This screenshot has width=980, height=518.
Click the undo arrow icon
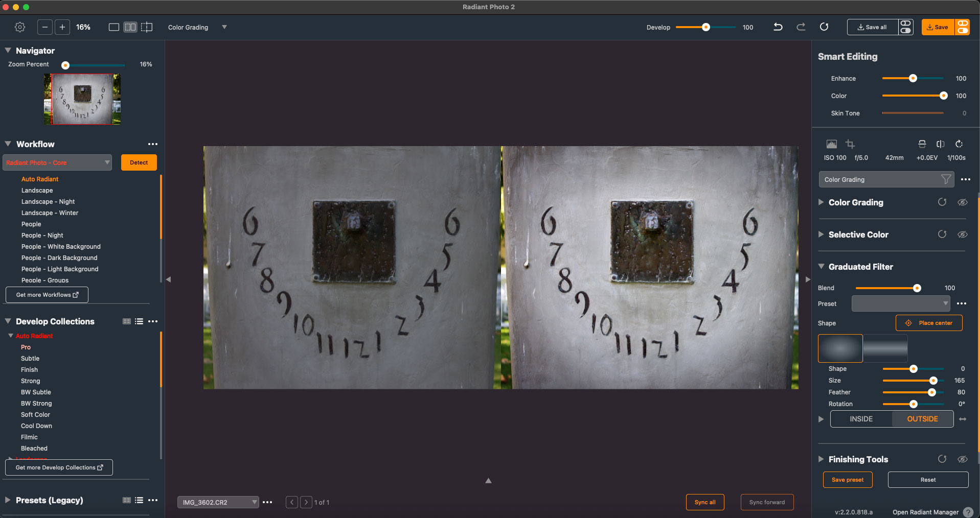(x=778, y=27)
